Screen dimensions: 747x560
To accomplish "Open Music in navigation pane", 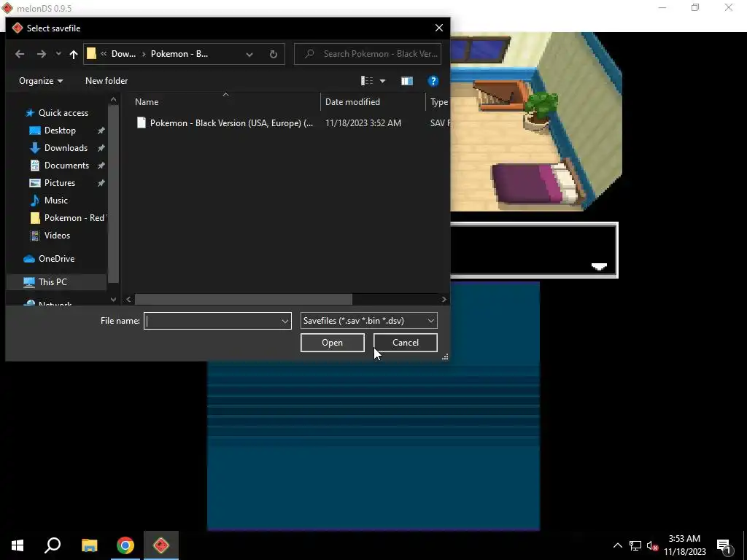I will (55, 201).
